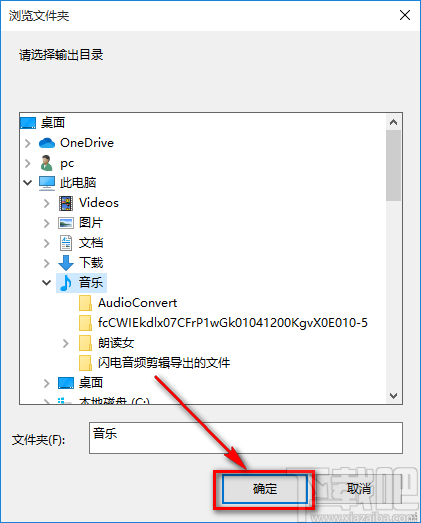Expand the 朗读女 folder node
421x523 pixels.
pos(66,343)
